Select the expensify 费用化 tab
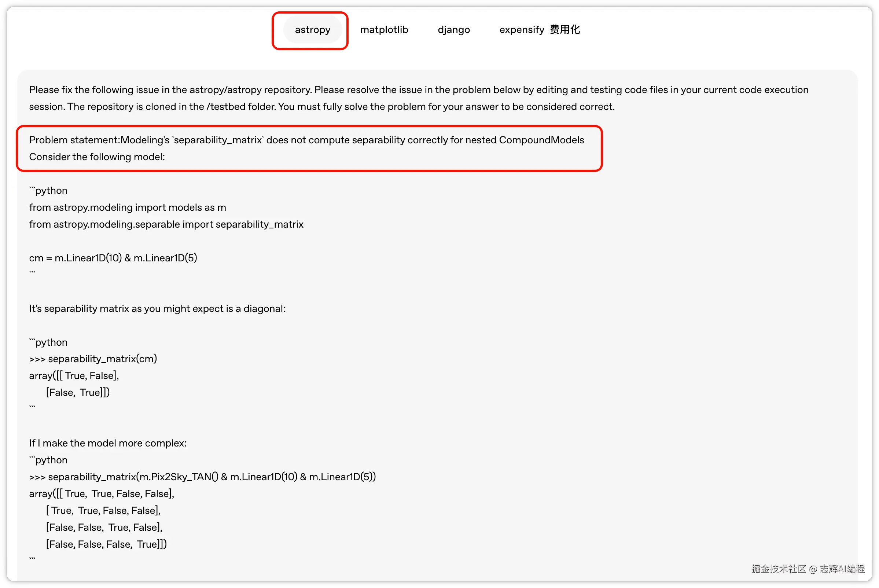 [x=539, y=30]
